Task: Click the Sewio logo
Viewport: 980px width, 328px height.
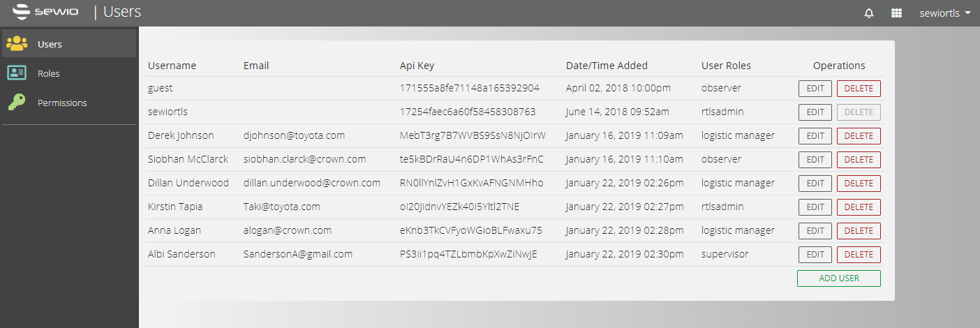Action: (x=46, y=12)
